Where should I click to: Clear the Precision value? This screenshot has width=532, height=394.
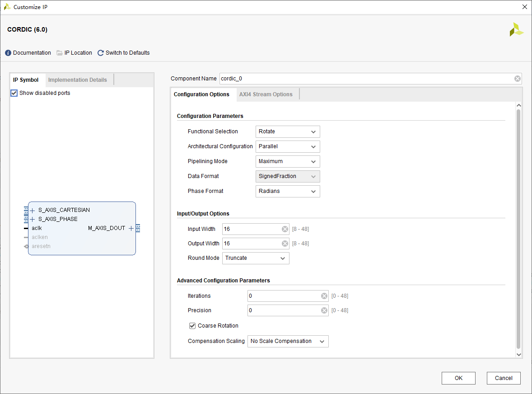pos(324,310)
